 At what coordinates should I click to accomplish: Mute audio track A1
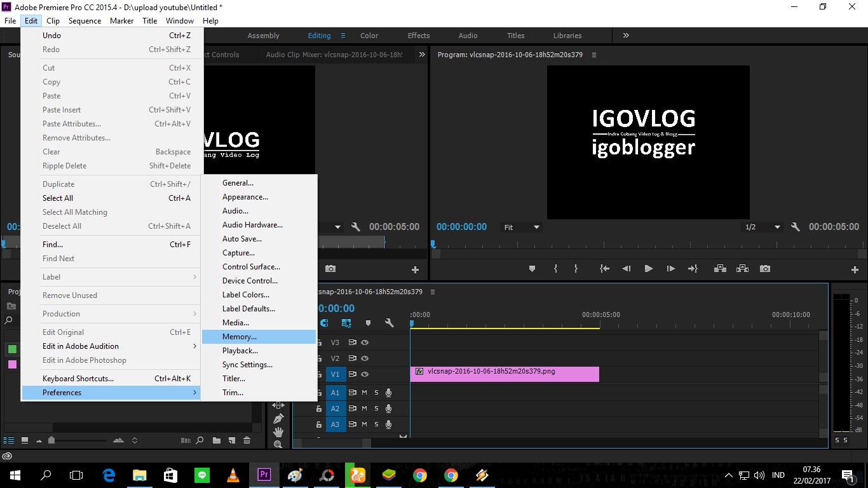tap(365, 393)
